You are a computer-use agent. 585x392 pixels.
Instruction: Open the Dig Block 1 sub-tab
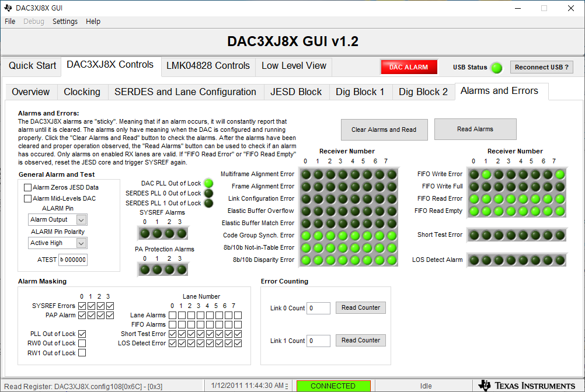pos(360,92)
